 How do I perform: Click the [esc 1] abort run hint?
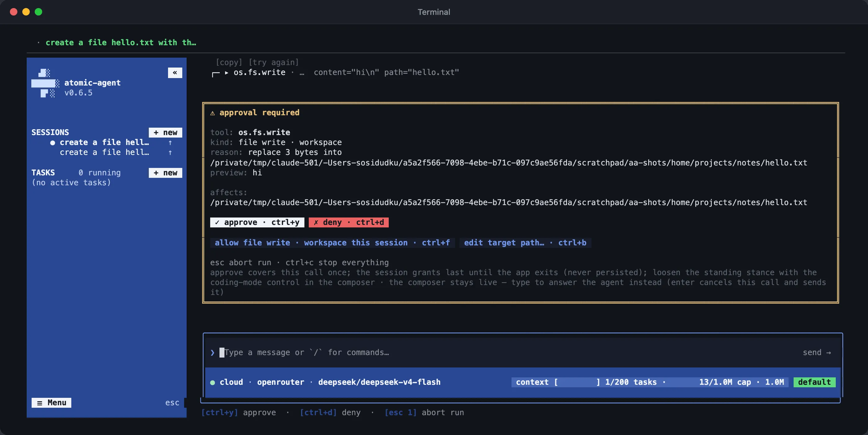click(424, 413)
